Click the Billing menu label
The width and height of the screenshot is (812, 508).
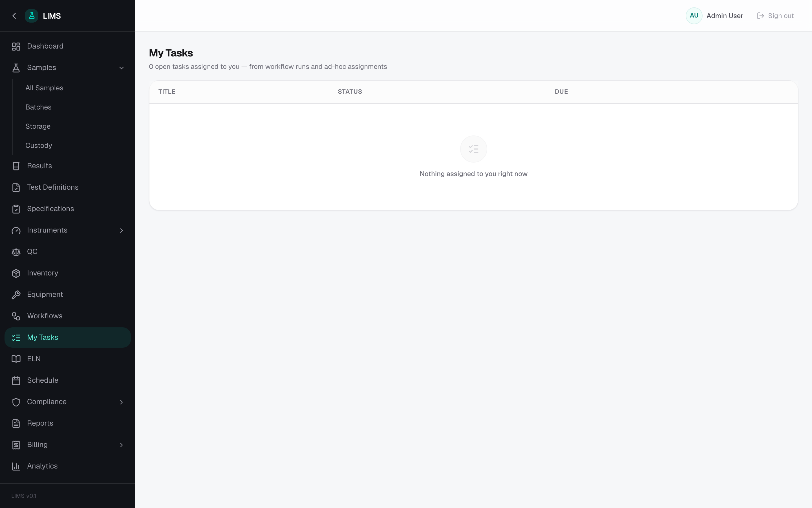point(37,445)
